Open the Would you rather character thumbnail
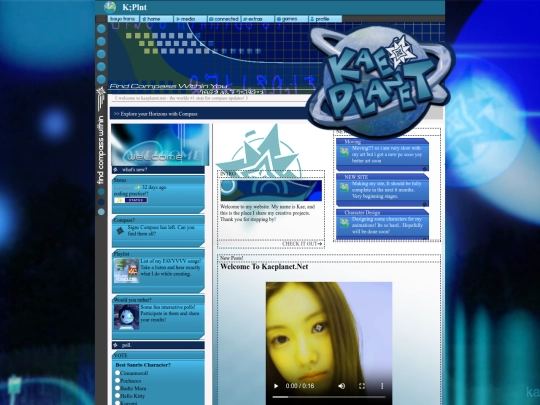 point(126,317)
